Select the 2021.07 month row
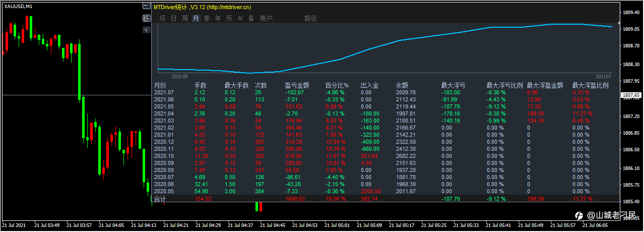 coord(385,92)
